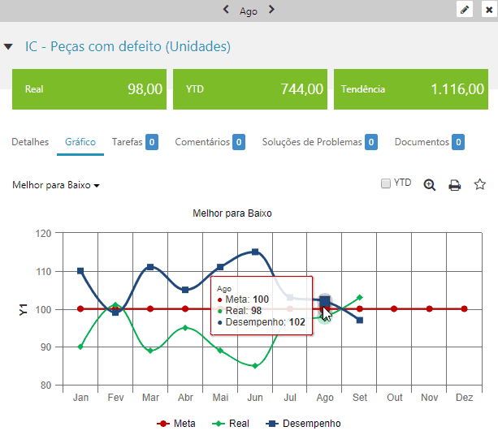Screen dimensions: 498x448
Task: Click the Tendência value tile
Action: (412, 89)
